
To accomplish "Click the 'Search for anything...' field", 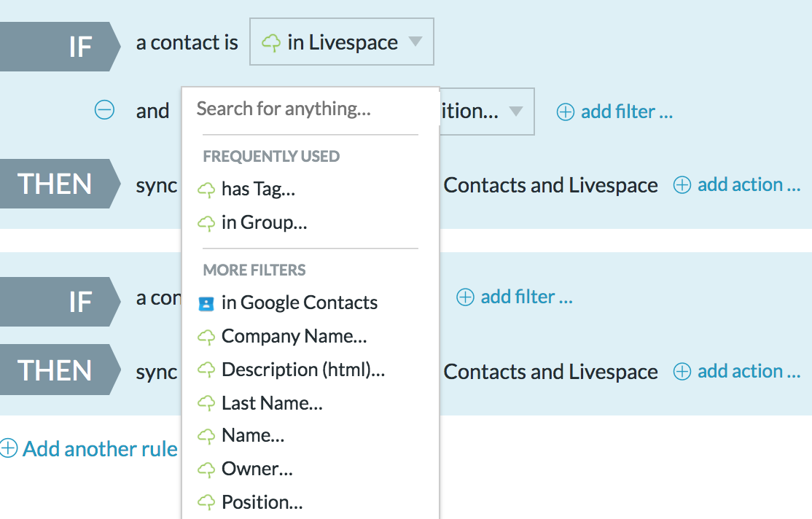I will point(310,109).
